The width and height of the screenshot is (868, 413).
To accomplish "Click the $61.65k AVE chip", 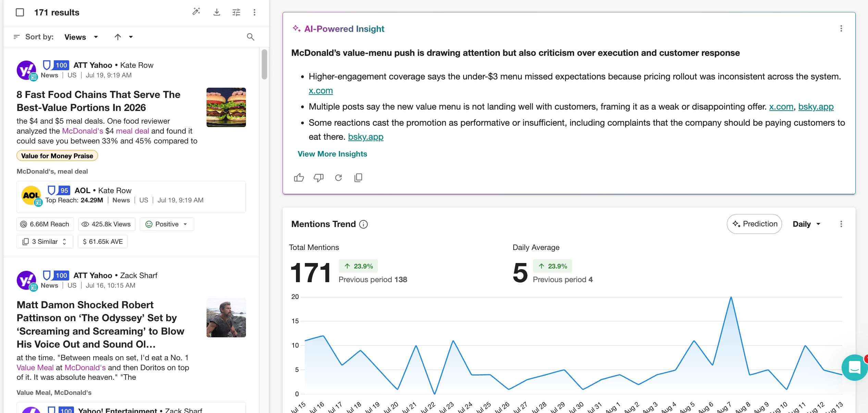I will (103, 242).
